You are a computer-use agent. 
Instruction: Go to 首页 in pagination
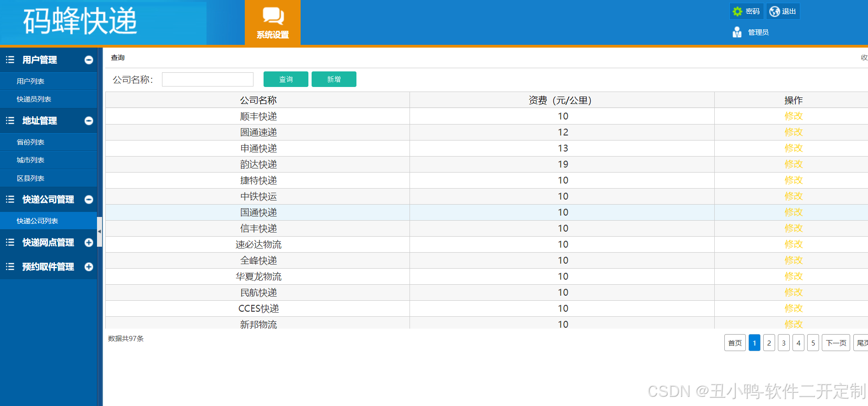tap(735, 343)
